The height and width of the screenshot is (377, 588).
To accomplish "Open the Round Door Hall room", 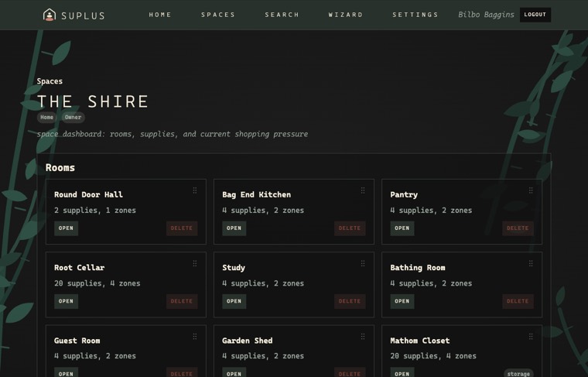I will [66, 228].
